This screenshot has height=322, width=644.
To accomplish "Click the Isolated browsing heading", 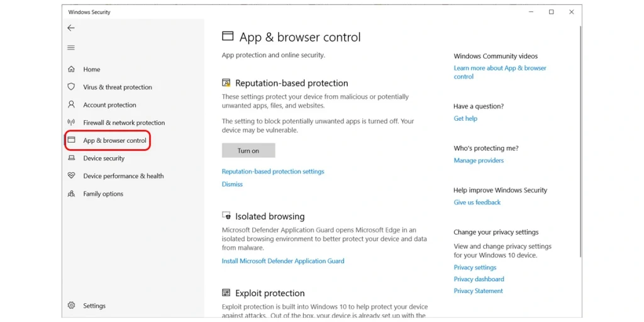I will [x=270, y=216].
